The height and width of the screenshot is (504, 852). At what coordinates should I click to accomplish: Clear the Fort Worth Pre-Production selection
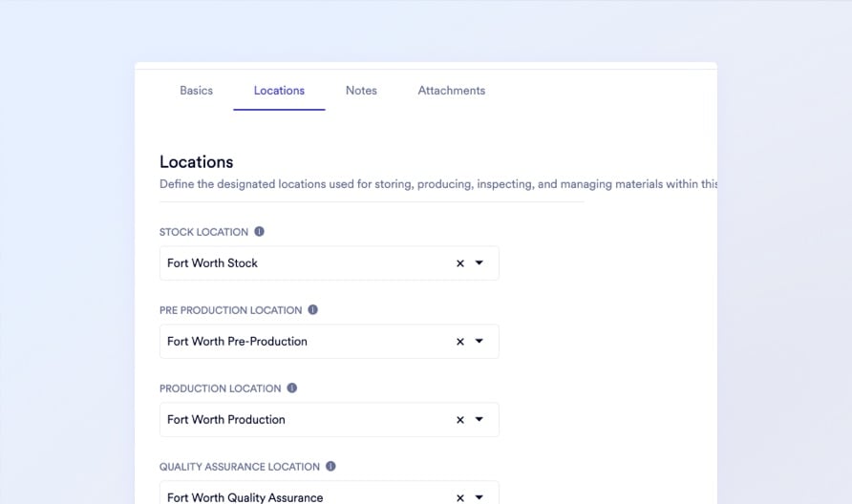coord(459,342)
